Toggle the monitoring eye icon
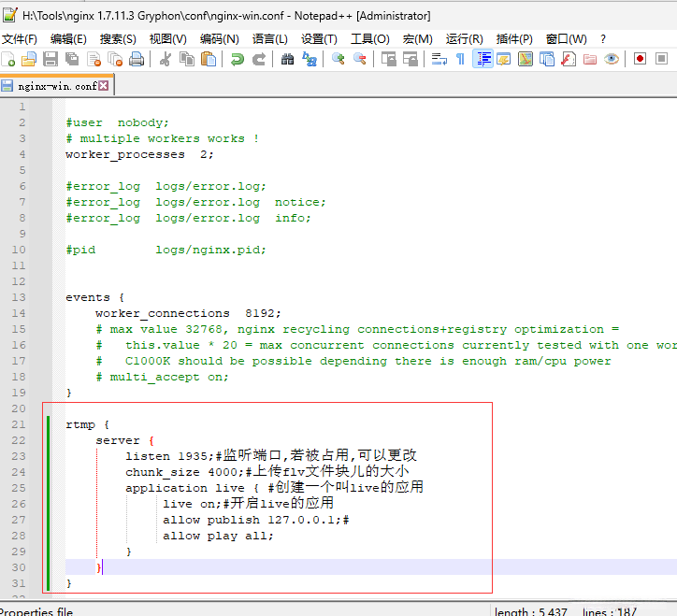Image resolution: width=677 pixels, height=616 pixels. pos(612,59)
